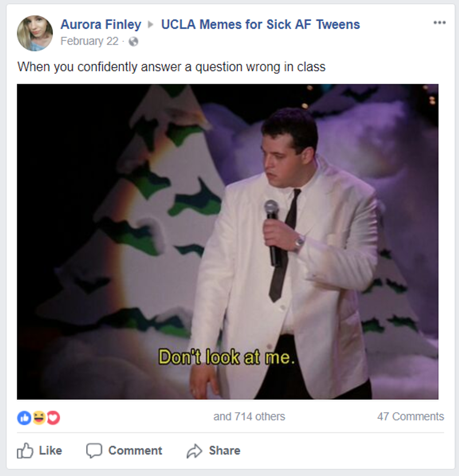Open Aurora Finley's profile picture
459x476 pixels.
pyautogui.click(x=35, y=33)
